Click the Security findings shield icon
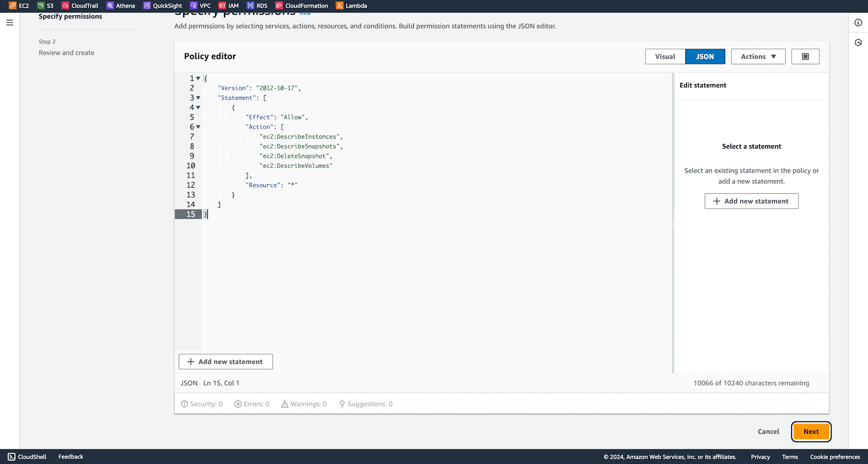Viewport: 868px width, 464px height. coord(184,404)
